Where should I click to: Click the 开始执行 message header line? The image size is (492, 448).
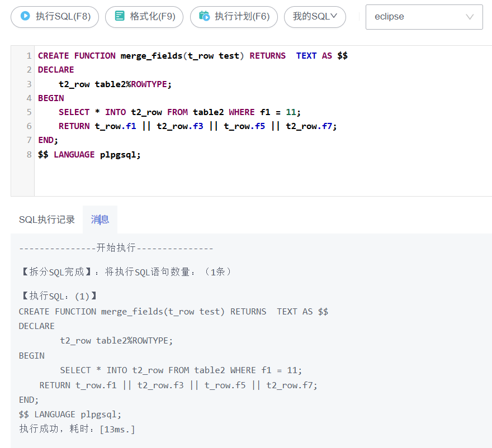[116, 248]
